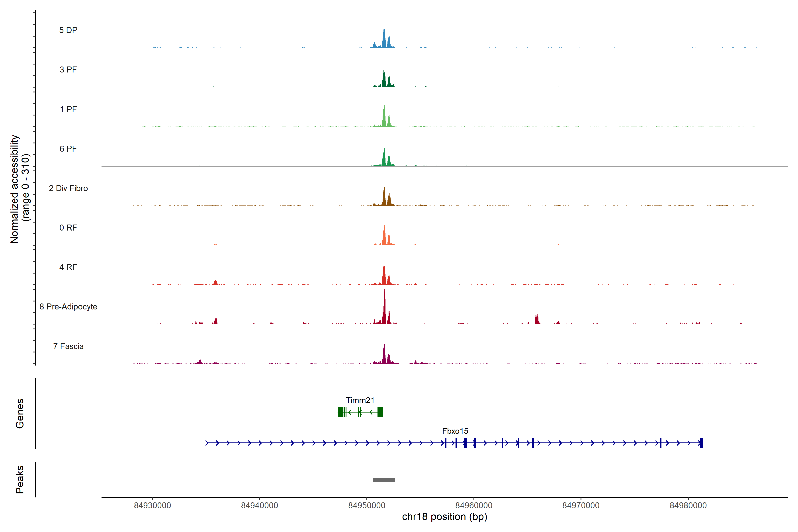
Task: Click the 6 PF track label
Action: [x=68, y=149]
